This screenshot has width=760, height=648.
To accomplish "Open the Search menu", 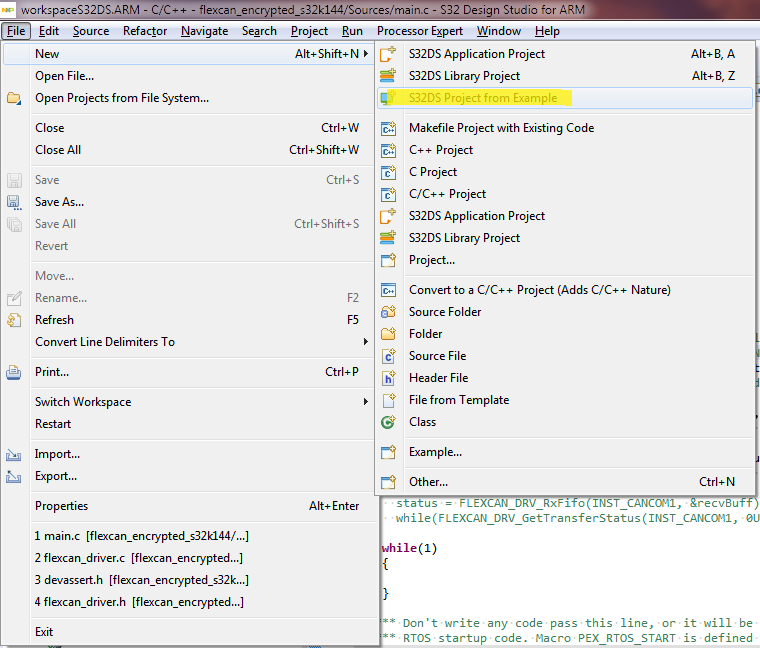I will pos(259,31).
